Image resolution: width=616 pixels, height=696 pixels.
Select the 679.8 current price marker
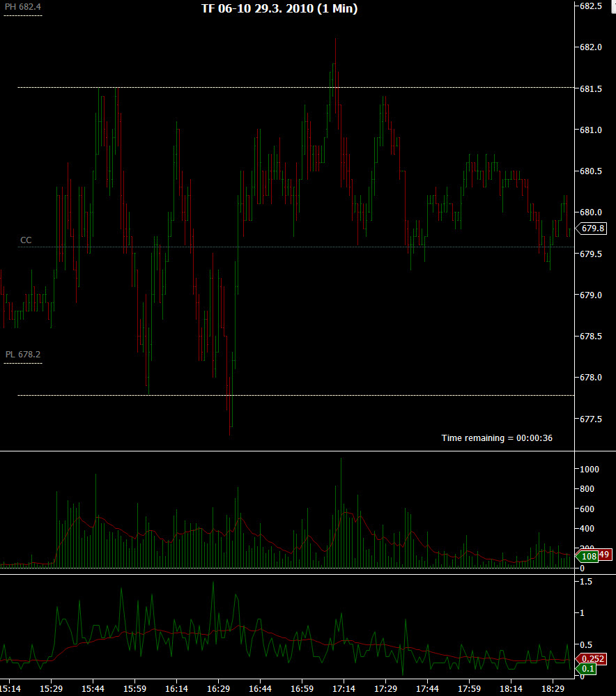(592, 228)
